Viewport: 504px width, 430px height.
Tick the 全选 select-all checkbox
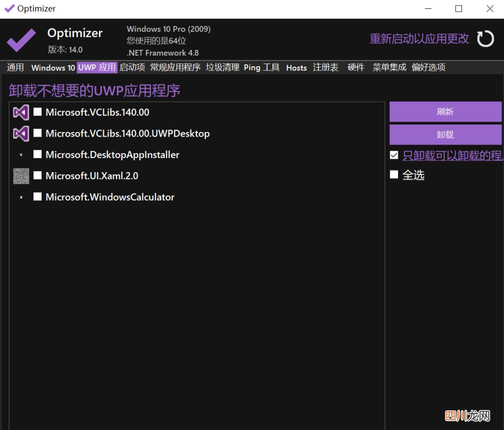[x=394, y=175]
